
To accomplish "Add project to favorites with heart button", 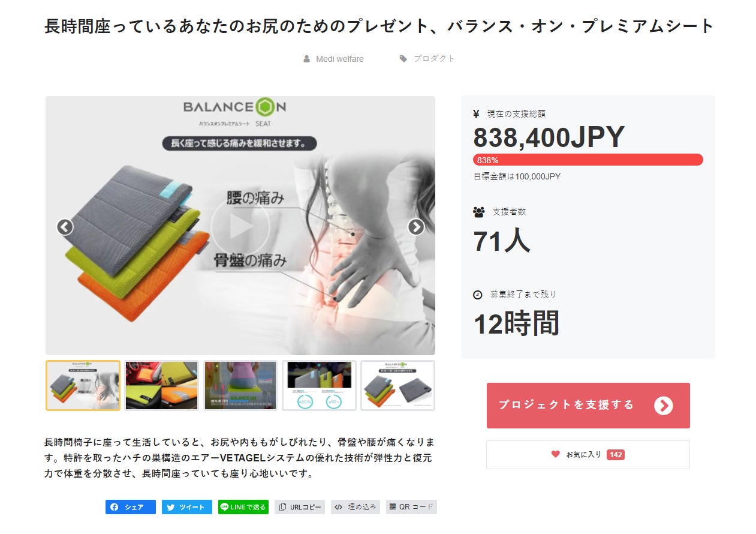I will tap(588, 455).
